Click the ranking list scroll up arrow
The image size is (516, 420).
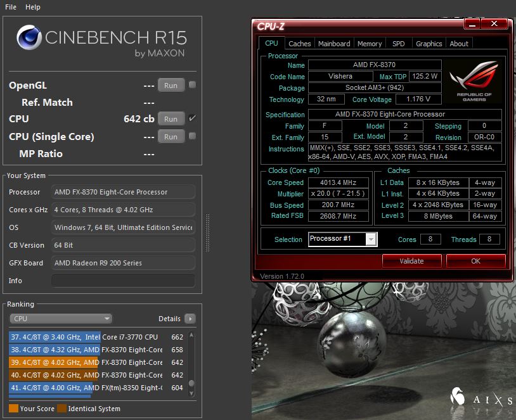[191, 335]
